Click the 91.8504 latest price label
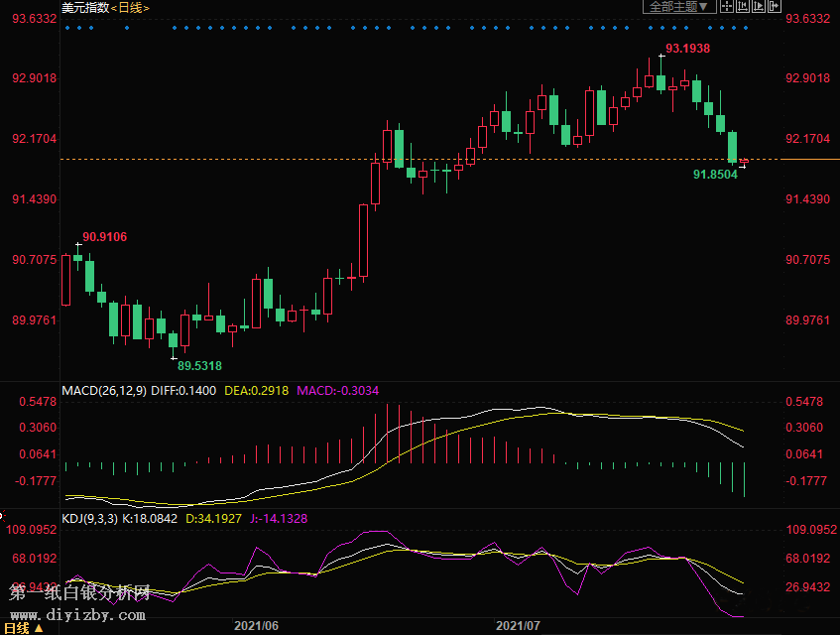The height and width of the screenshot is (635, 840). (715, 174)
